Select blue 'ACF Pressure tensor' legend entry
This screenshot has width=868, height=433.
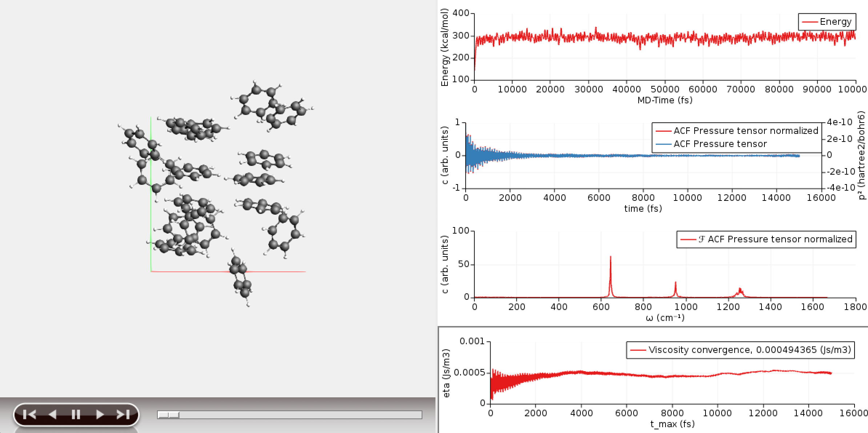coord(711,144)
